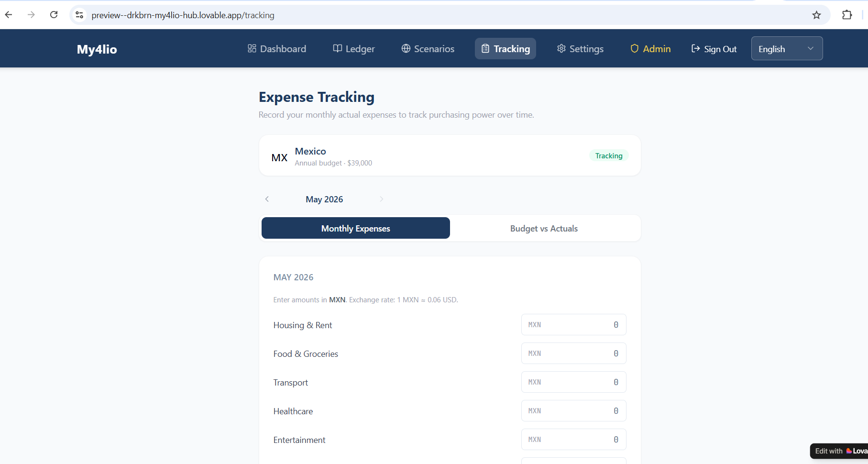Click the Ledger book icon
The width and height of the screenshot is (868, 464).
point(338,48)
